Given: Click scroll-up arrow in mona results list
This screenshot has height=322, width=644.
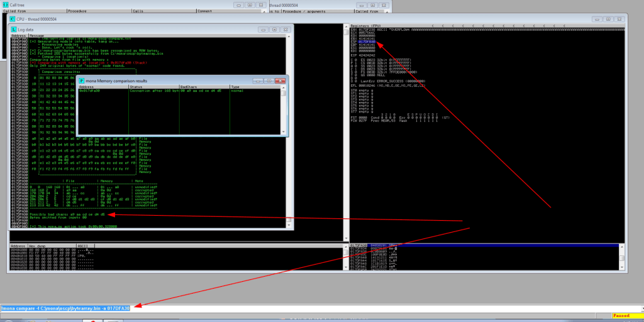Looking at the screenshot, I should pos(284,89).
